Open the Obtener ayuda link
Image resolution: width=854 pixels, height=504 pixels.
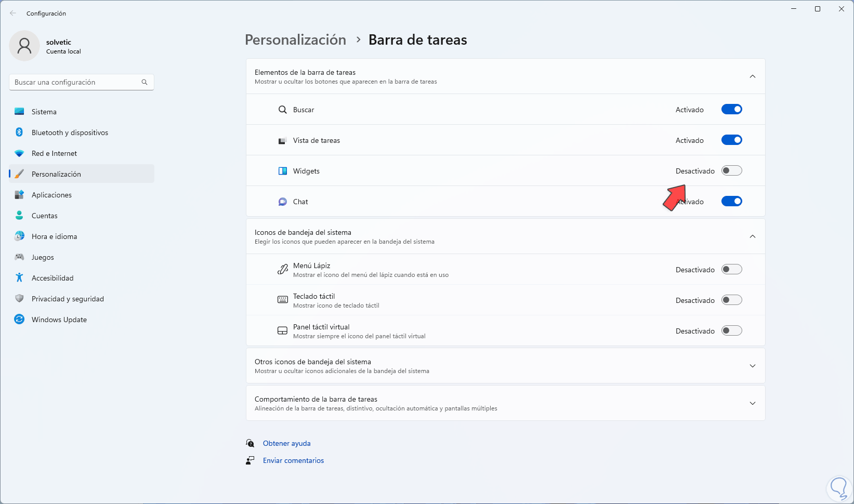point(286,443)
